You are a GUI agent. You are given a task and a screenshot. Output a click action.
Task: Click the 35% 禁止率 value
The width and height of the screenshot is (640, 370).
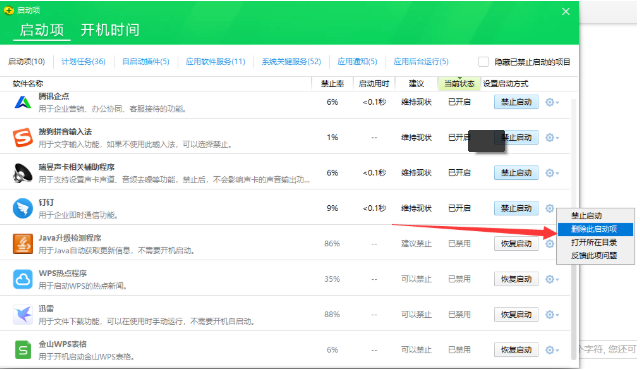(332, 279)
